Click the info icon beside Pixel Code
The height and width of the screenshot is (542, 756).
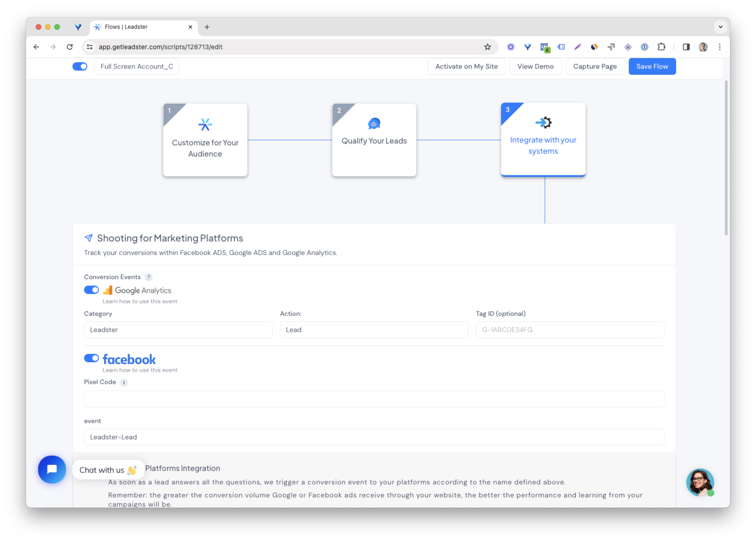pos(124,383)
